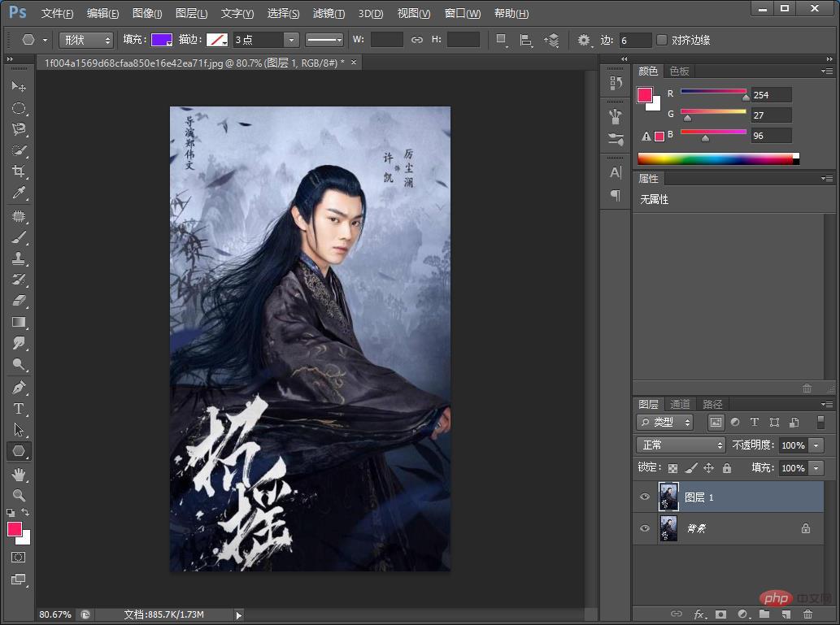
Task: Create new adjustment layer
Action: tap(742, 614)
